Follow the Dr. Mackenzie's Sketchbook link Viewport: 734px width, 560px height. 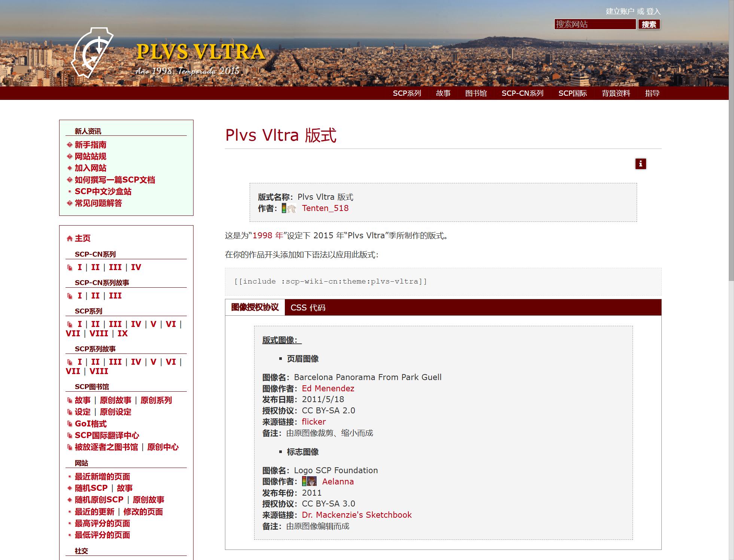356,515
